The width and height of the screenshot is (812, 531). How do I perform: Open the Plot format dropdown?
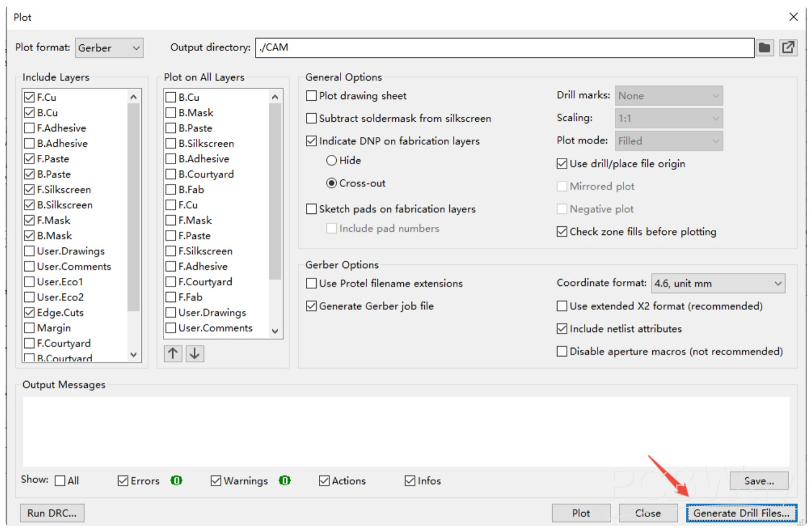point(109,48)
